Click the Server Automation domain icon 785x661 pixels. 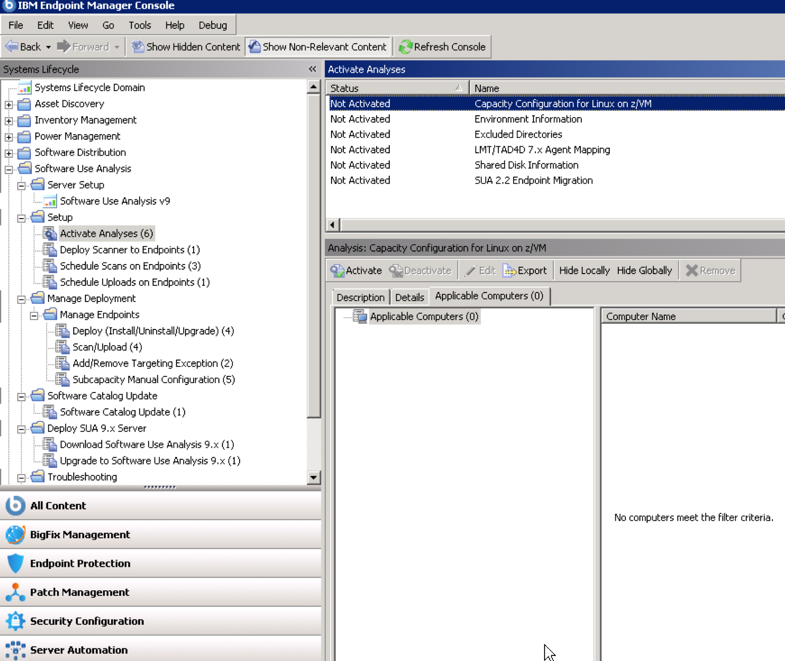point(15,650)
